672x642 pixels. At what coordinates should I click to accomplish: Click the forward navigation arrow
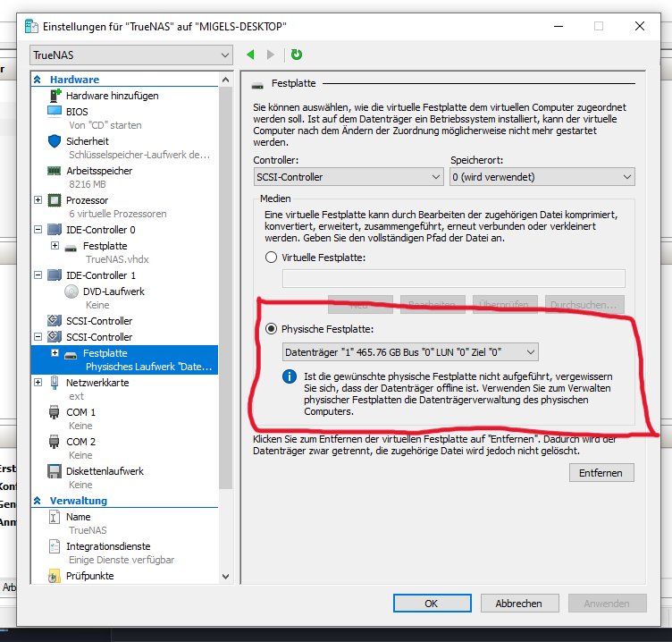pos(271,55)
